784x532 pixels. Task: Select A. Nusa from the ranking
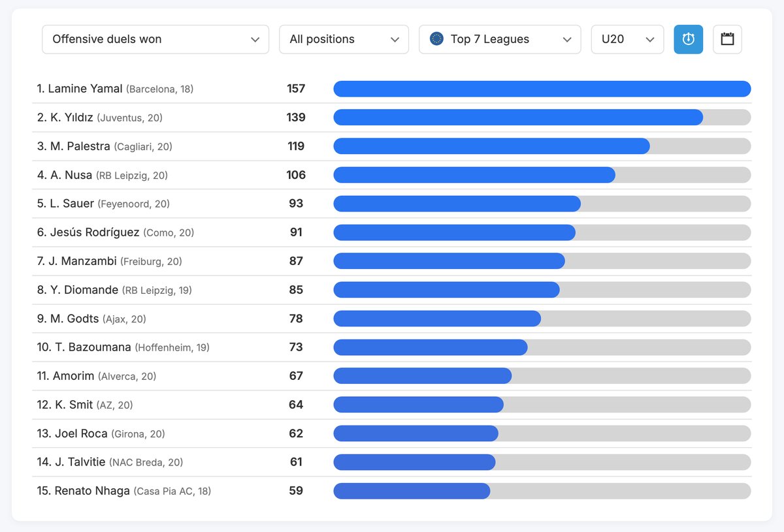71,175
